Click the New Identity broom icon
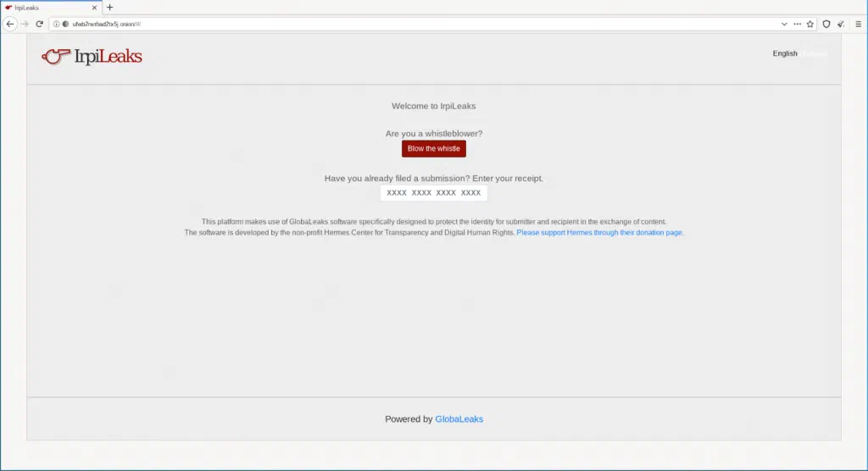 point(841,24)
